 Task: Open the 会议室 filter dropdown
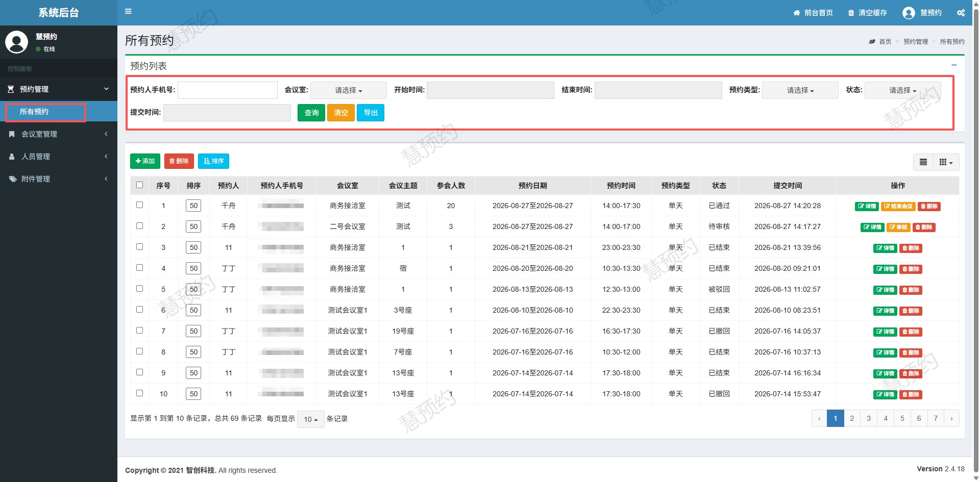click(x=349, y=90)
